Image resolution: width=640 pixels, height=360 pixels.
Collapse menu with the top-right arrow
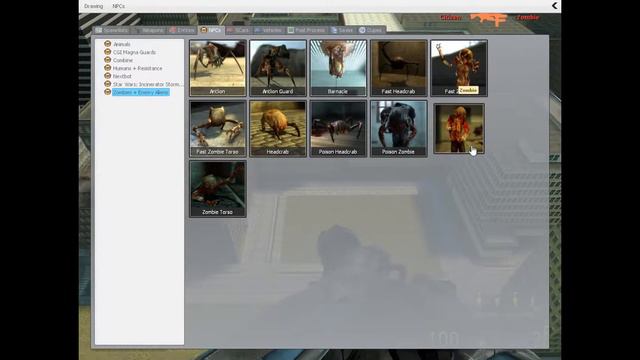pos(554,6)
